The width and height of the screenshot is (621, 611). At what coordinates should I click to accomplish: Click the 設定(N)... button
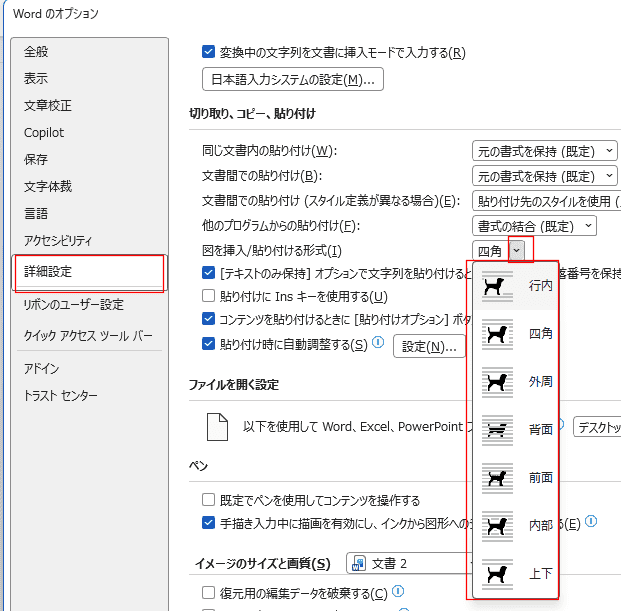429,347
